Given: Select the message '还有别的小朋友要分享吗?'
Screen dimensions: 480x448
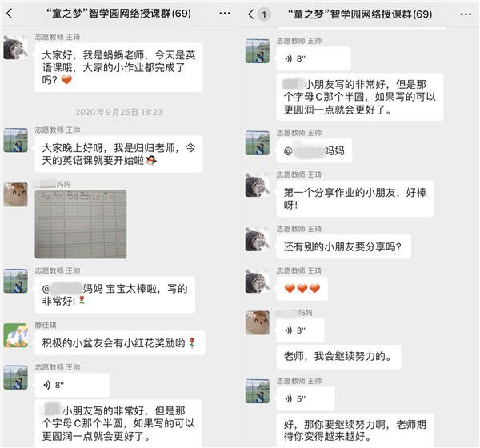Looking at the screenshot, I should 343,246.
